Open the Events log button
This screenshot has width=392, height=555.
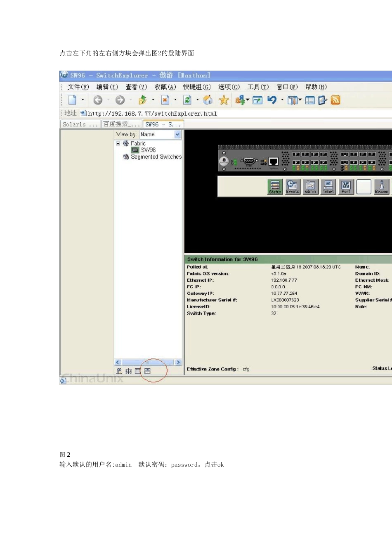coord(293,187)
